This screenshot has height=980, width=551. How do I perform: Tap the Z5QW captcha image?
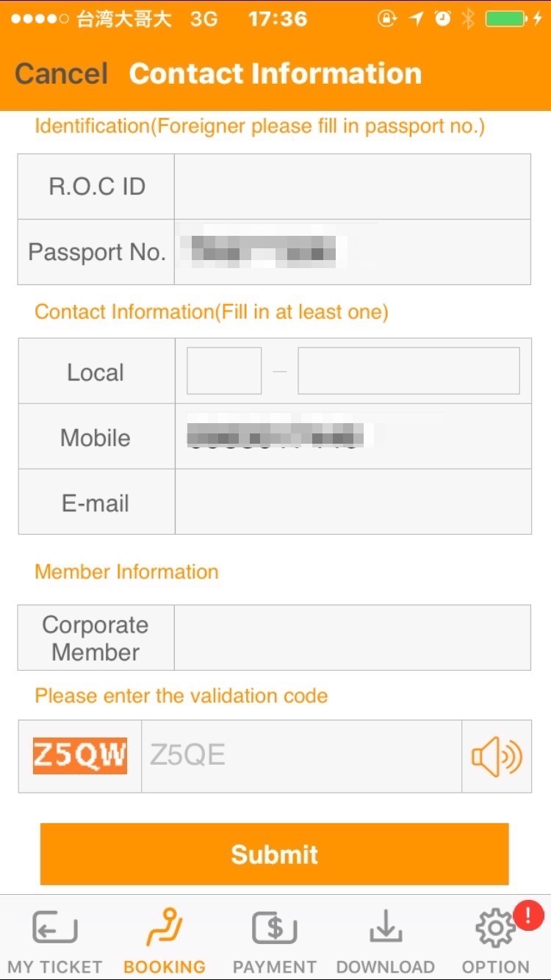tap(80, 756)
